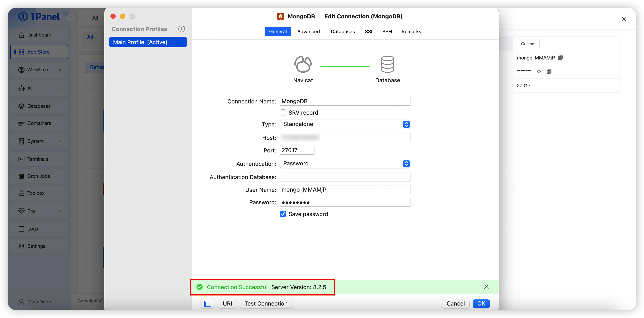Collapse the 1Panel sidebar arrow
This screenshot has height=318, width=644.
(71, 17)
